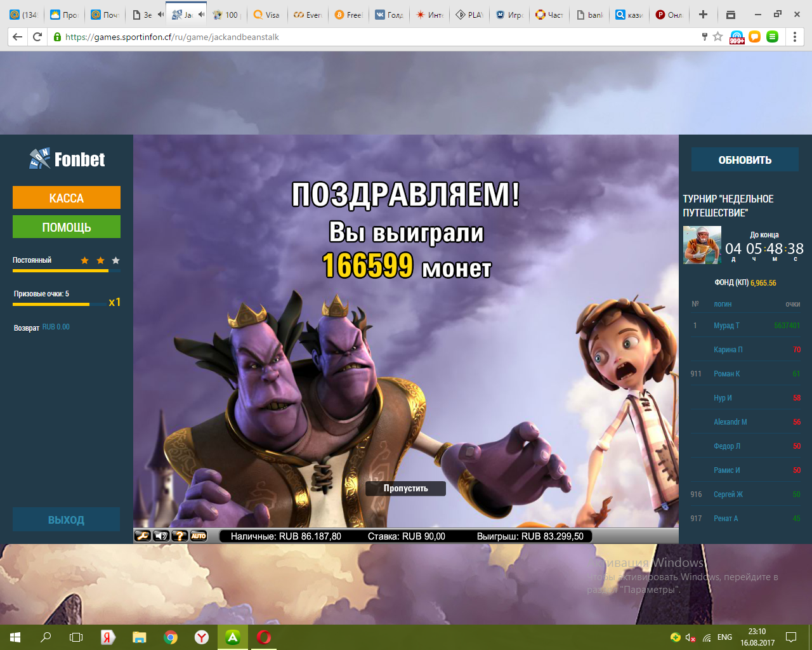The width and height of the screenshot is (812, 650).
Task: Switch input language ENG indicator
Action: (x=724, y=637)
